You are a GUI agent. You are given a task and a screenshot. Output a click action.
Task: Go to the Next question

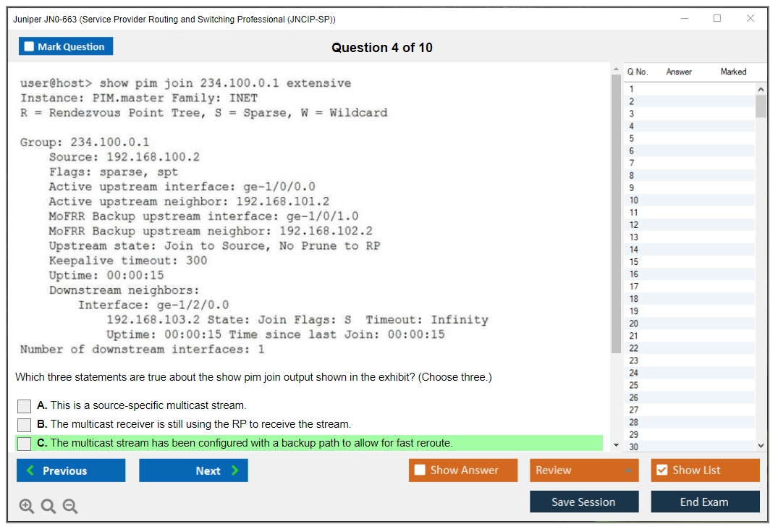pos(193,470)
